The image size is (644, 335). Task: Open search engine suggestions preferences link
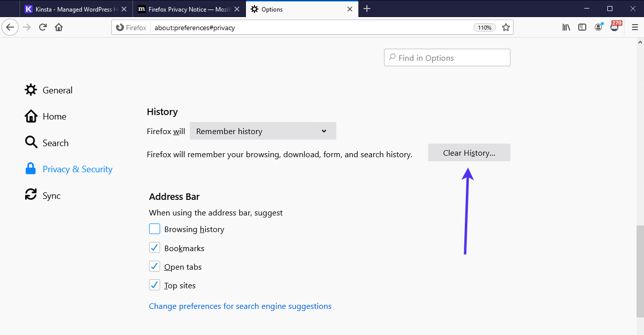pyautogui.click(x=240, y=306)
